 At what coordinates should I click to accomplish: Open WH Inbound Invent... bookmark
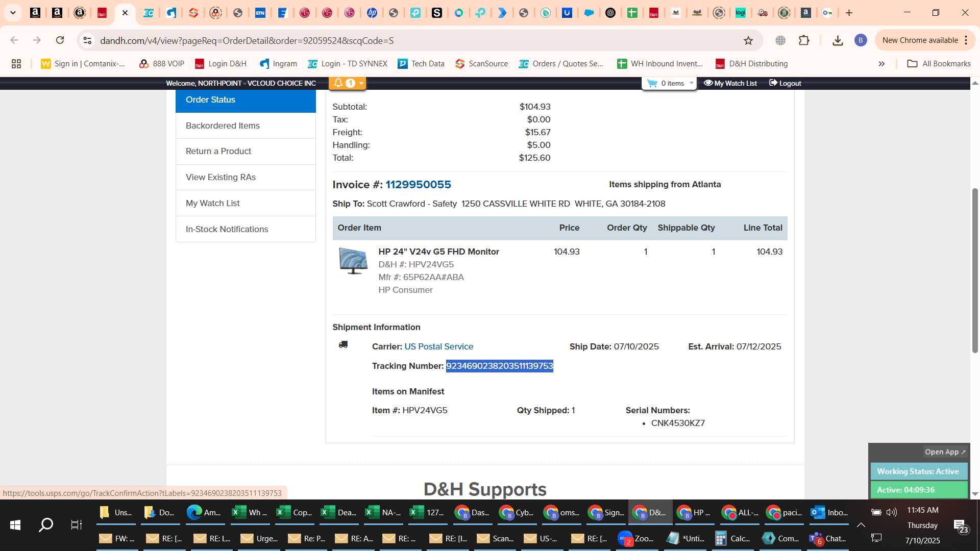(x=660, y=64)
